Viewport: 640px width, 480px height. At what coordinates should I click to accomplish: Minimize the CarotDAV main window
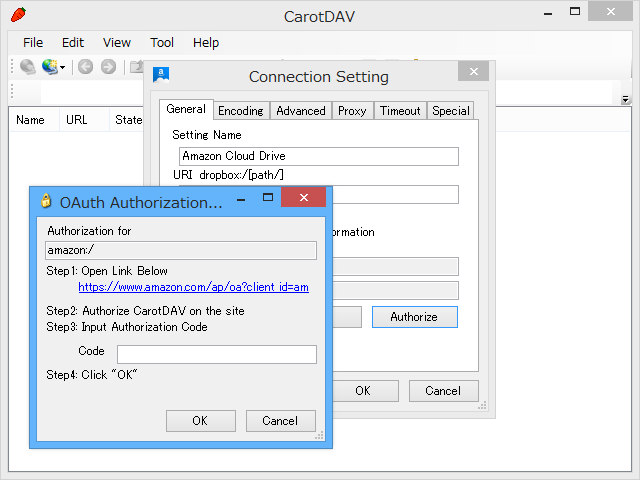coord(548,14)
